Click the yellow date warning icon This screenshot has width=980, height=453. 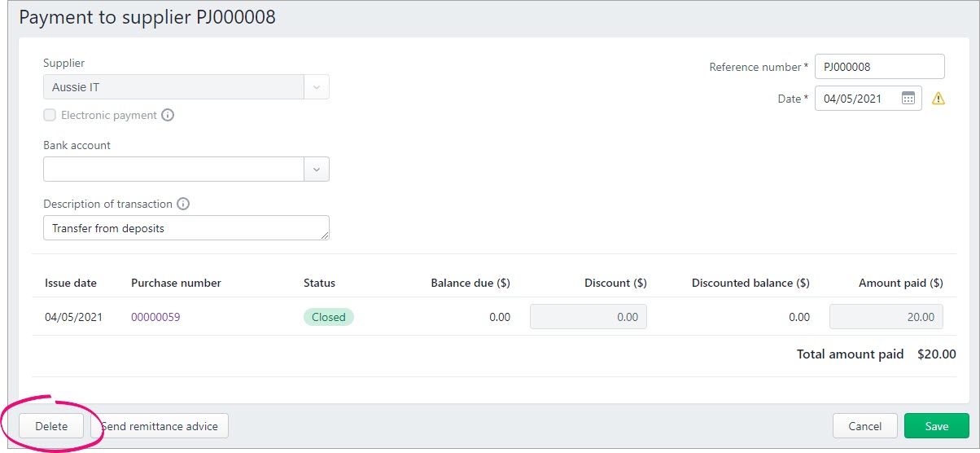[938, 99]
